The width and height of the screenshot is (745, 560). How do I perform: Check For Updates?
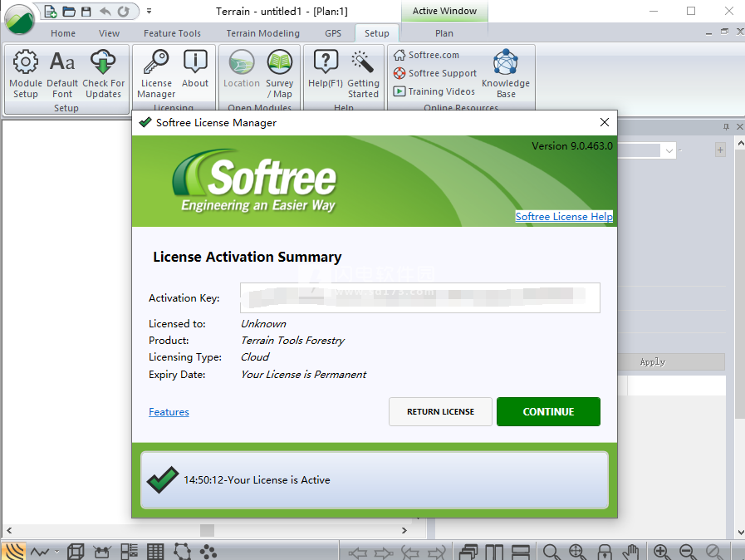pos(103,74)
